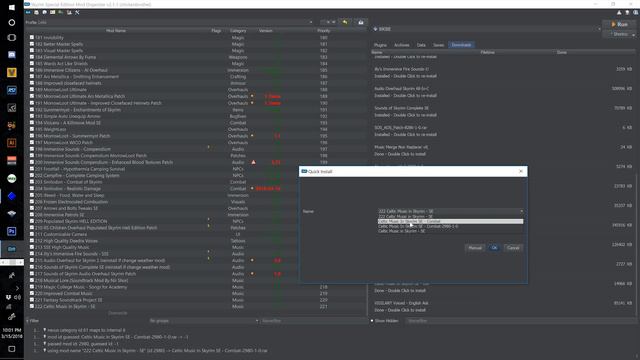This screenshot has height=360, width=640.
Task: Switch to the Saves tab
Action: pyautogui.click(x=438, y=45)
